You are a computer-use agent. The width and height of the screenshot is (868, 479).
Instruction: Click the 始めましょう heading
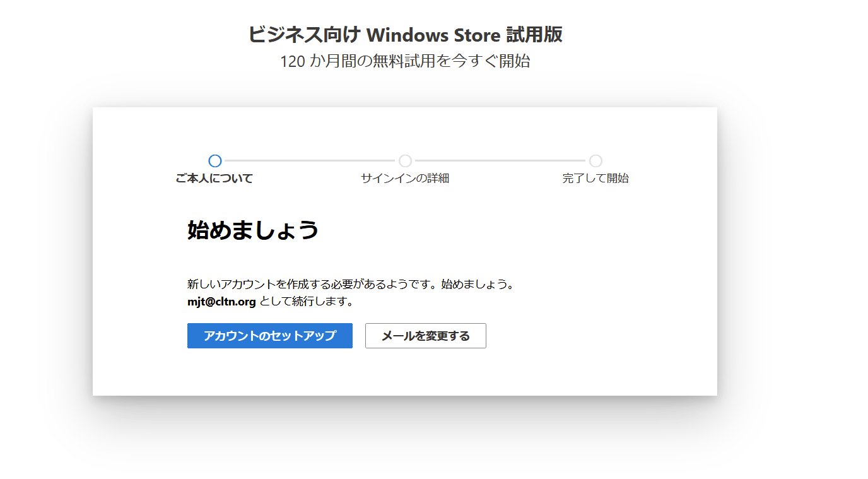(253, 230)
